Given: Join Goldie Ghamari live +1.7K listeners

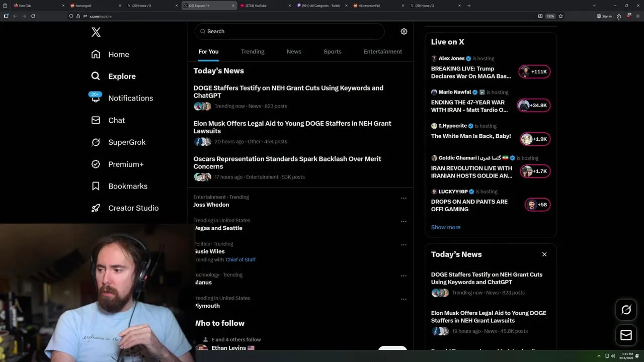Looking at the screenshot, I should (x=535, y=171).
